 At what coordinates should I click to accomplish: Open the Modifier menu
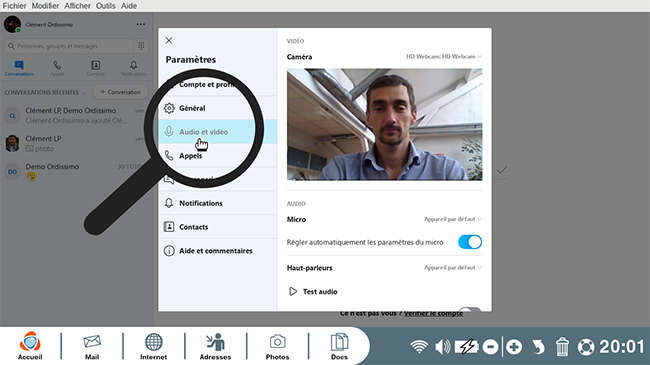(45, 6)
